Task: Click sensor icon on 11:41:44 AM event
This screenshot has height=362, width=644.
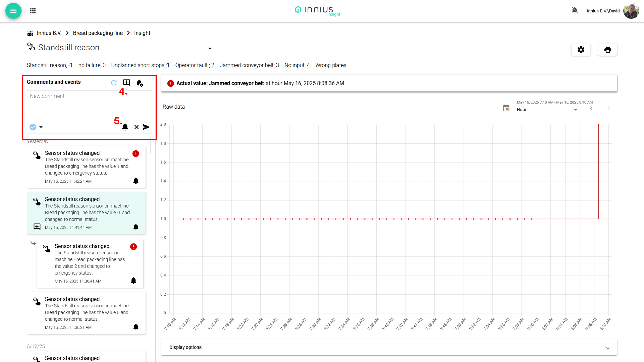Action: pyautogui.click(x=37, y=201)
